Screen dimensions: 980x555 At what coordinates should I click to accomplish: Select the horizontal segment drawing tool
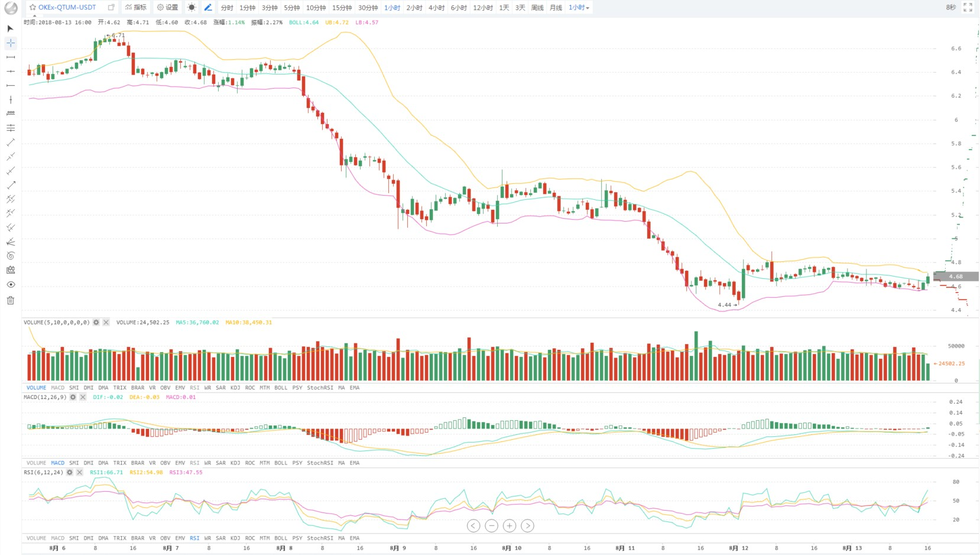[x=11, y=57]
